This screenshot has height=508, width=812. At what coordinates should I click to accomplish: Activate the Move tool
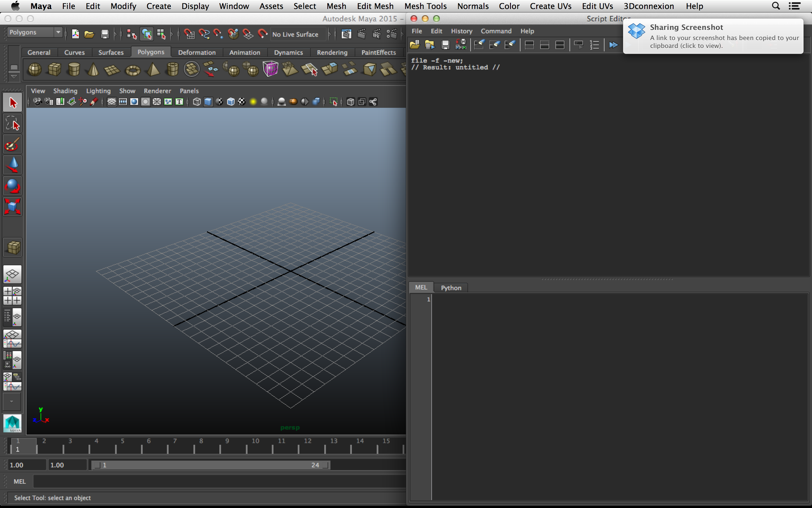(13, 165)
